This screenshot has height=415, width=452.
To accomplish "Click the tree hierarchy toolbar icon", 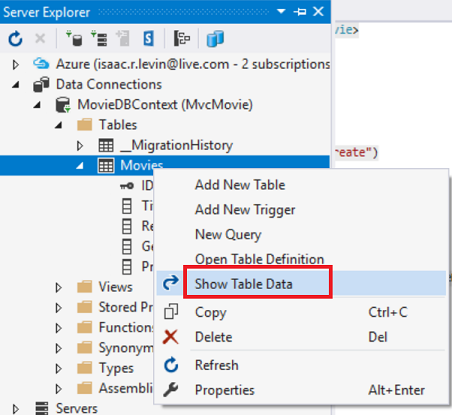I will 182,39.
